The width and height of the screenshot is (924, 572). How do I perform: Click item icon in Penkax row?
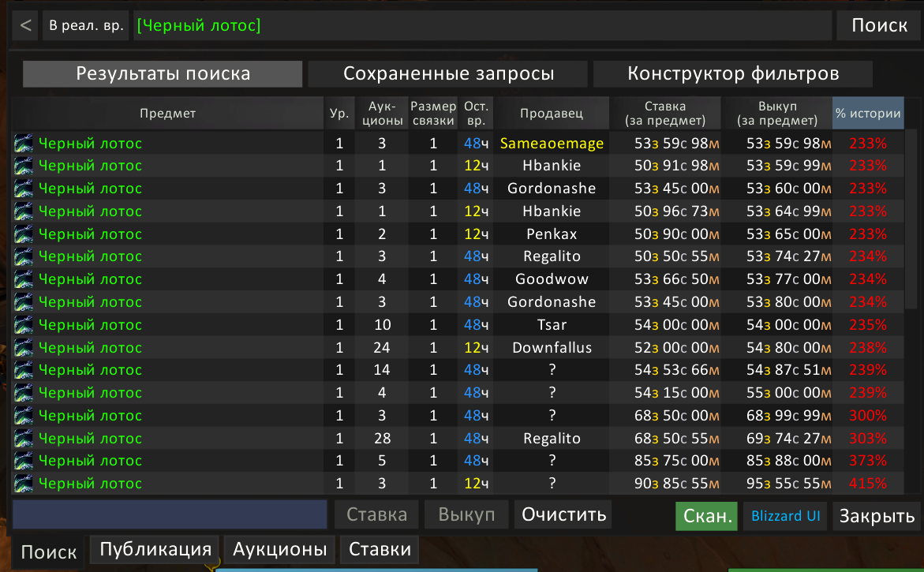pyautogui.click(x=24, y=234)
